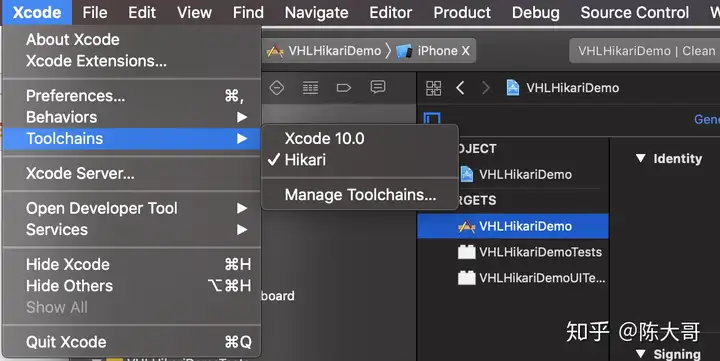Open Preferences… from the Xcode menu
720x361 pixels.
[x=132, y=96]
